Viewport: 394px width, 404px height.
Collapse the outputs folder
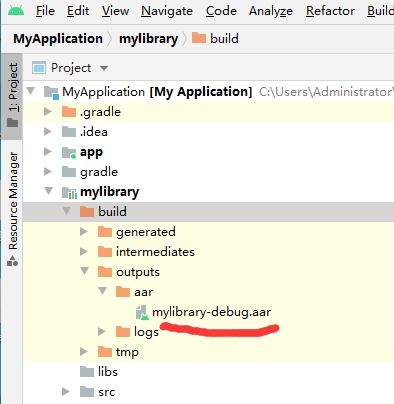(x=85, y=271)
